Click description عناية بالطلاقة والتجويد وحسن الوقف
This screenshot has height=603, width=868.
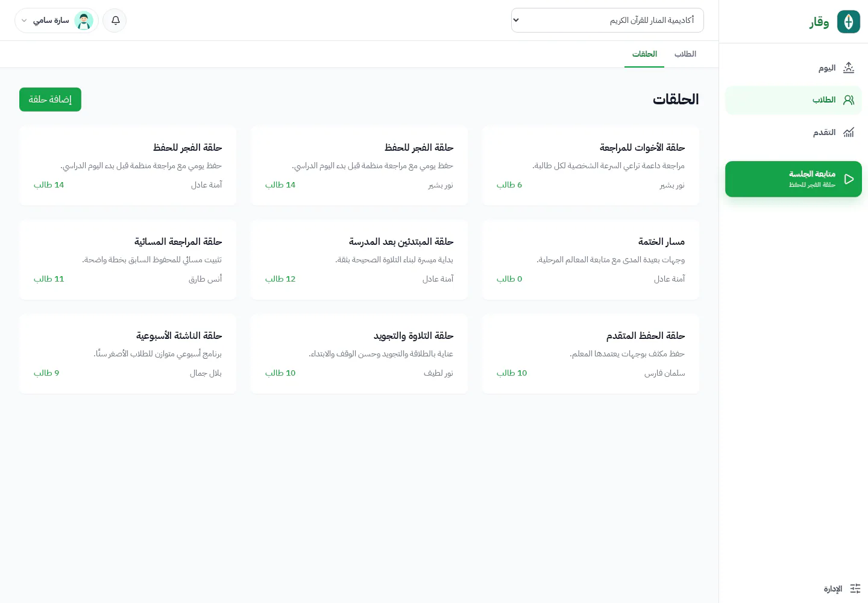point(381,354)
